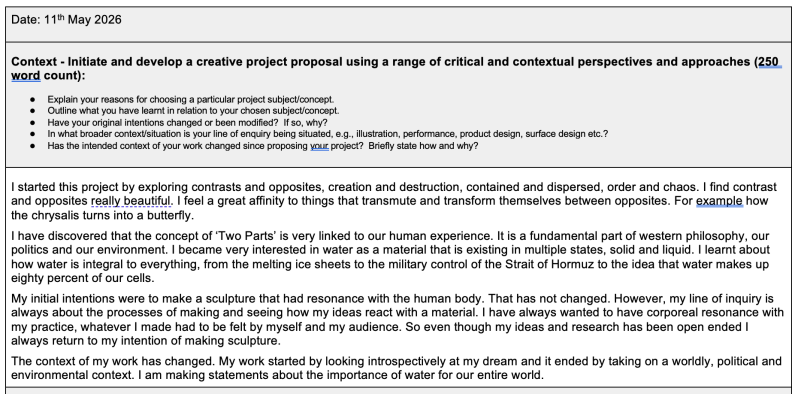Click the bullet "Explain your reasons for choosing"
Screen dimensions: 798x394
191,99
